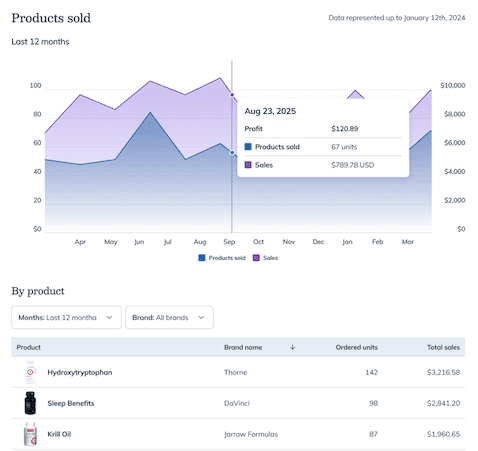Click the Krill Oil product bottle image
This screenshot has width=478, height=451.
pos(30,434)
